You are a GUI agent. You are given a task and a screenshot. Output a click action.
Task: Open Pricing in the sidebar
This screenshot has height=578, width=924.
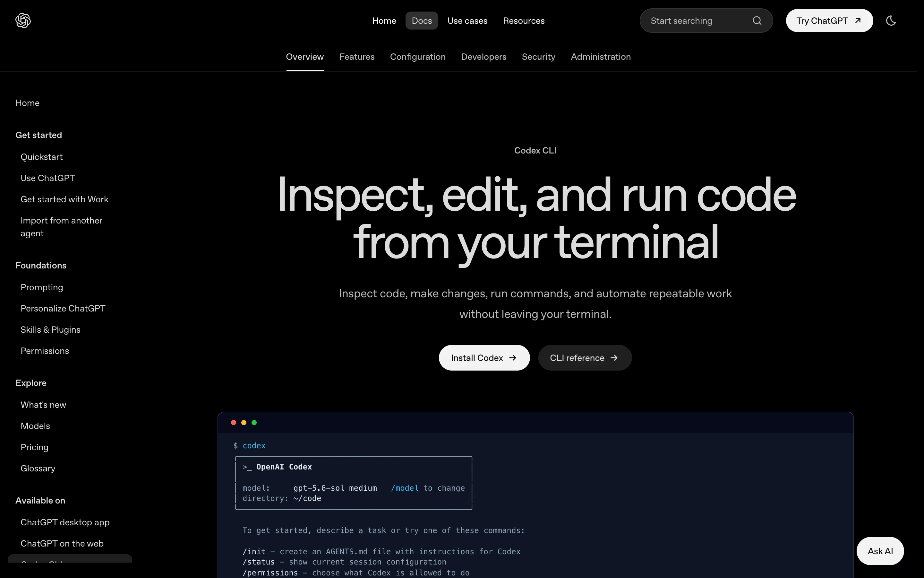[x=34, y=447]
